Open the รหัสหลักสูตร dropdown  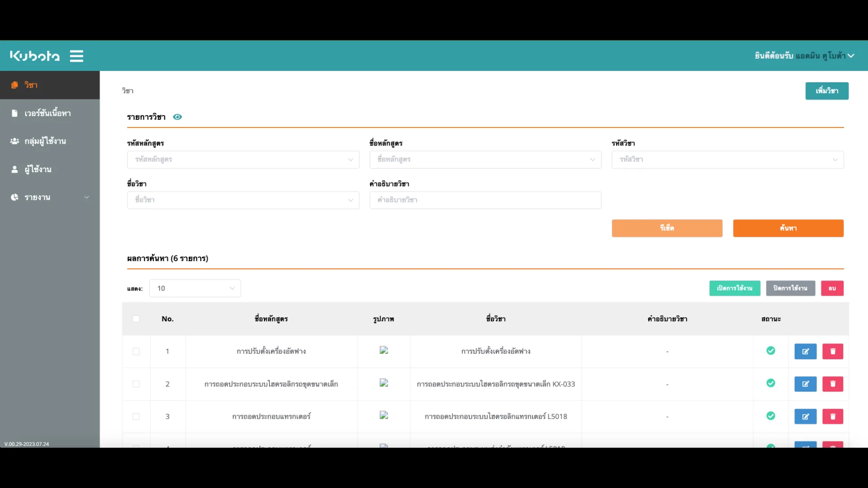pos(243,160)
